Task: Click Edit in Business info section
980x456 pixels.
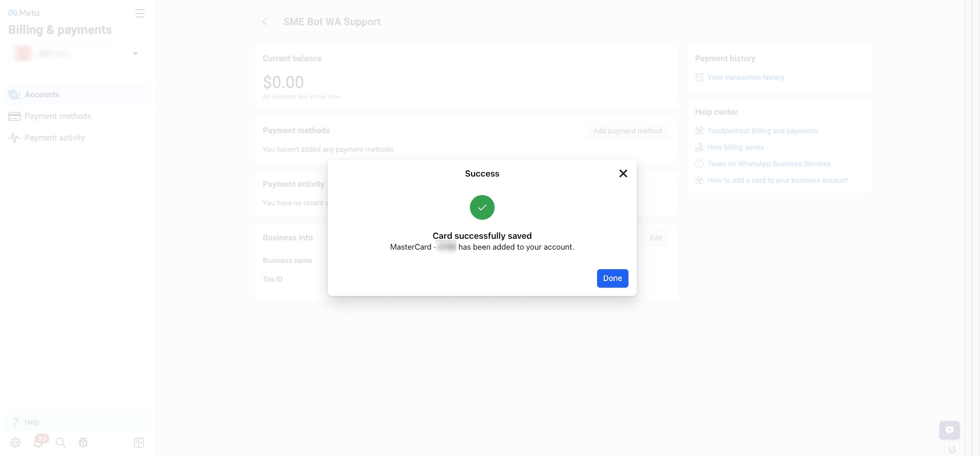Action: click(x=656, y=238)
